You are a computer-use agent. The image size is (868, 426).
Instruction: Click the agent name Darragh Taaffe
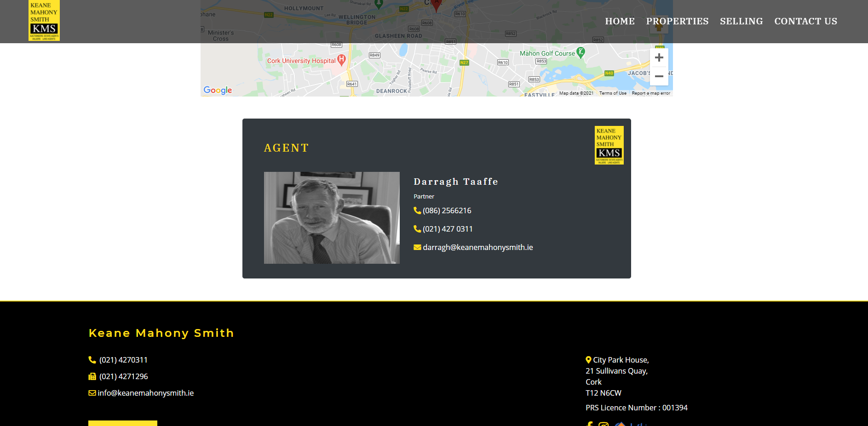[x=456, y=182]
